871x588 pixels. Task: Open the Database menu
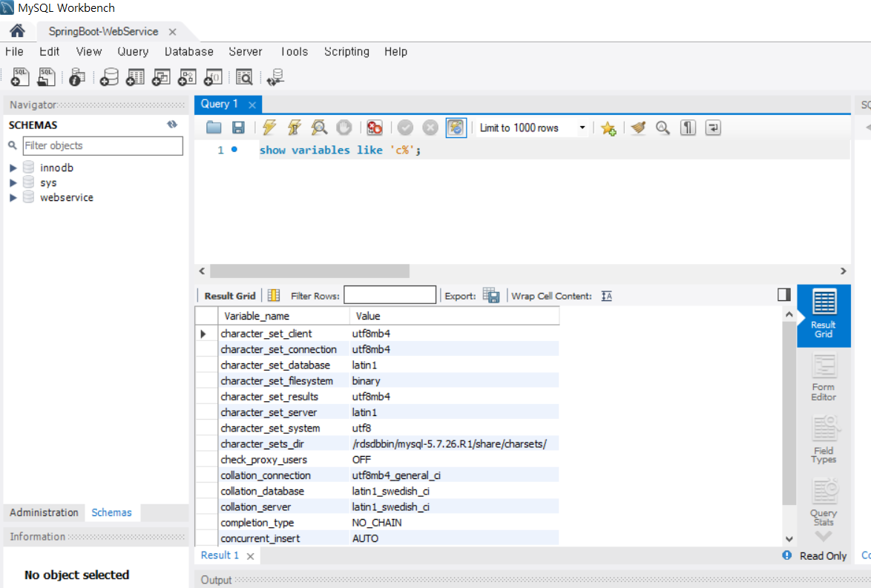coord(189,52)
